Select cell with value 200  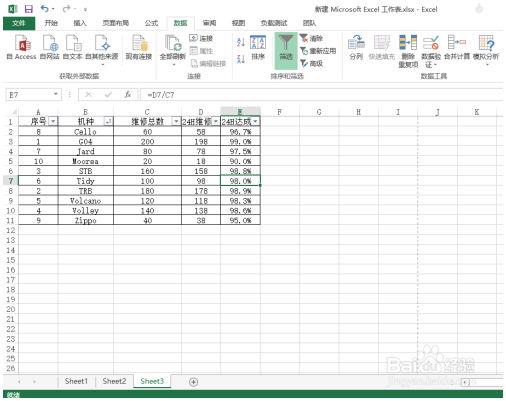147,141
